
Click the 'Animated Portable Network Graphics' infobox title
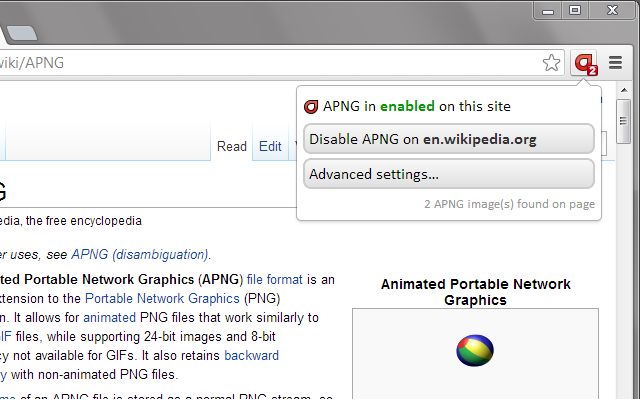[x=476, y=292]
